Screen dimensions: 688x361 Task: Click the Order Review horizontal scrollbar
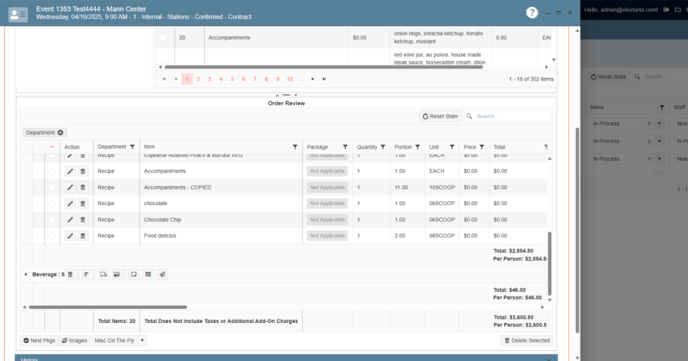click(x=108, y=307)
